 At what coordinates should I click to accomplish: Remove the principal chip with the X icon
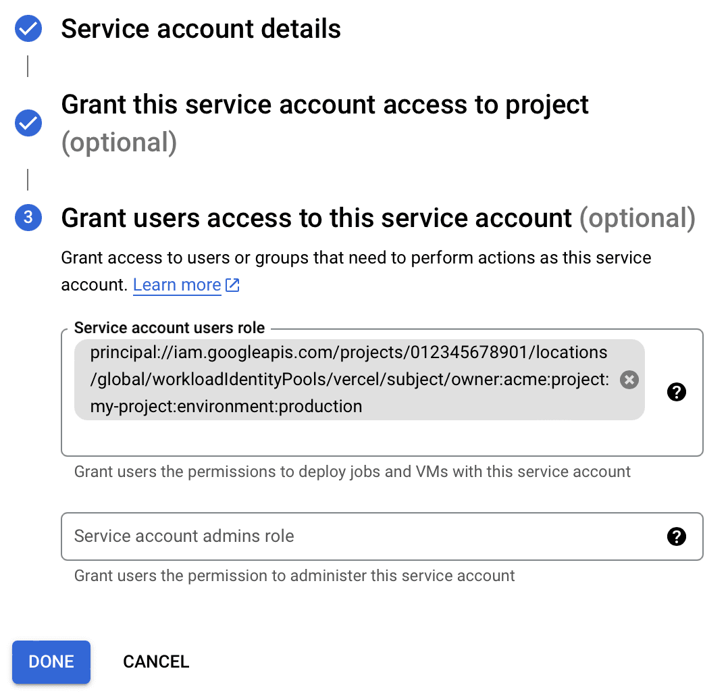pos(629,380)
